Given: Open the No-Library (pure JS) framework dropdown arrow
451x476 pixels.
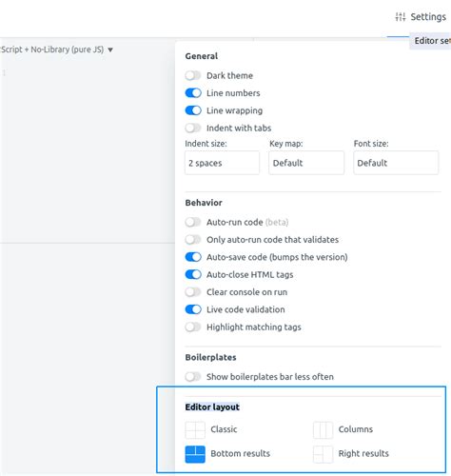Looking at the screenshot, I should coord(110,50).
